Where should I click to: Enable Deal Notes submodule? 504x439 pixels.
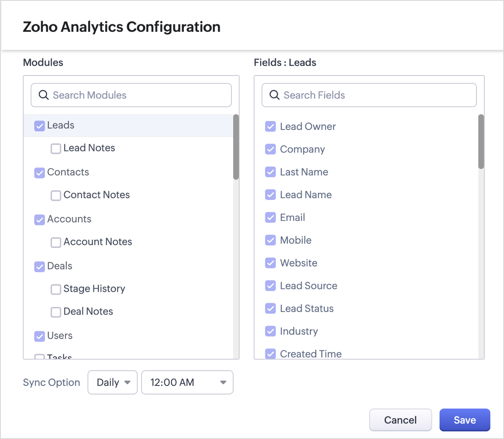coord(56,312)
